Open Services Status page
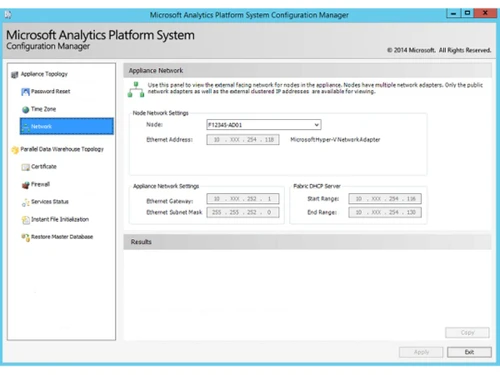The height and width of the screenshot is (375, 500). pos(50,202)
